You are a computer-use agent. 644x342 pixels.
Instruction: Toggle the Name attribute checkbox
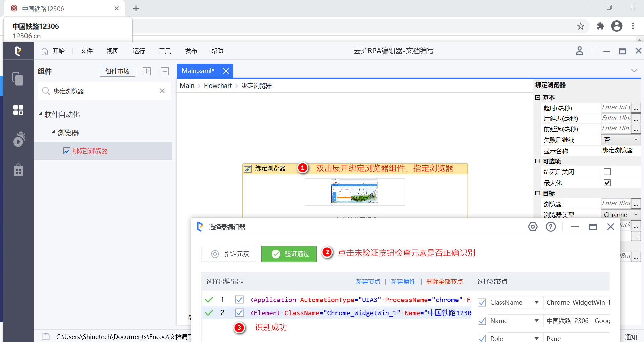[482, 321]
